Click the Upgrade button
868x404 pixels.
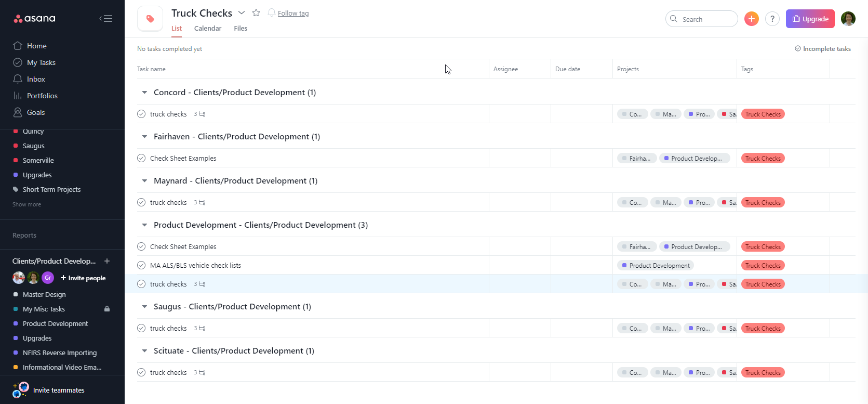pyautogui.click(x=810, y=19)
